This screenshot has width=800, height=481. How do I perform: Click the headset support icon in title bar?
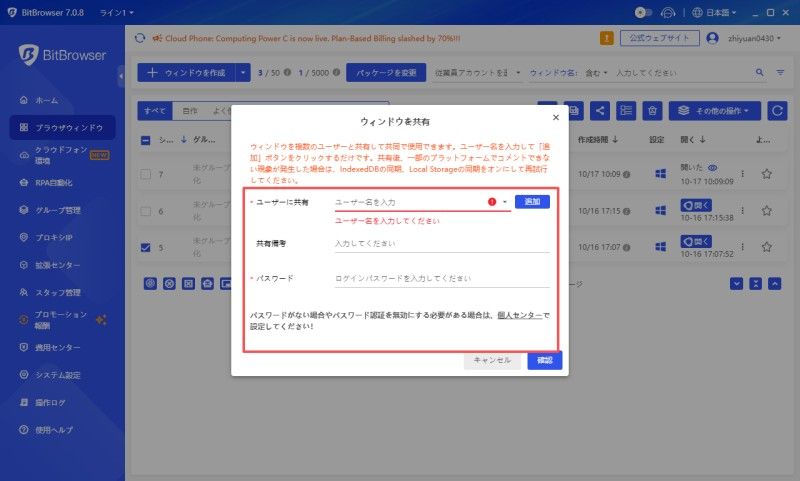(668, 13)
